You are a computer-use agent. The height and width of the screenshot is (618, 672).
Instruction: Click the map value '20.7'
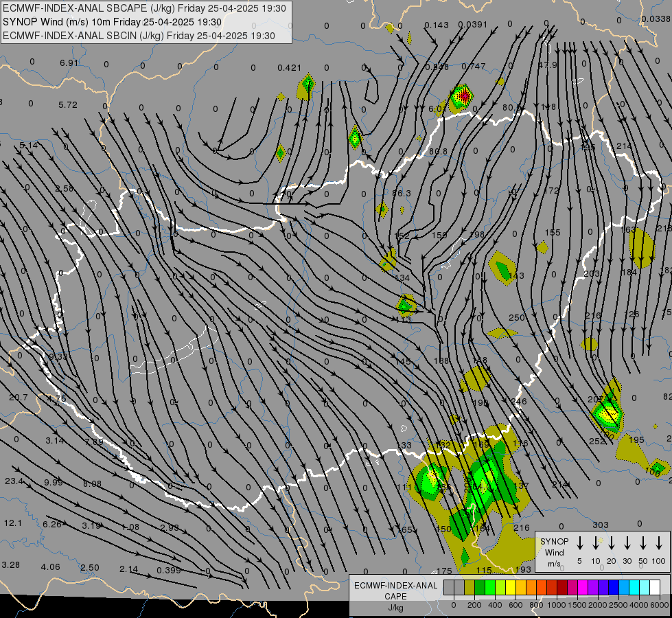(x=19, y=398)
